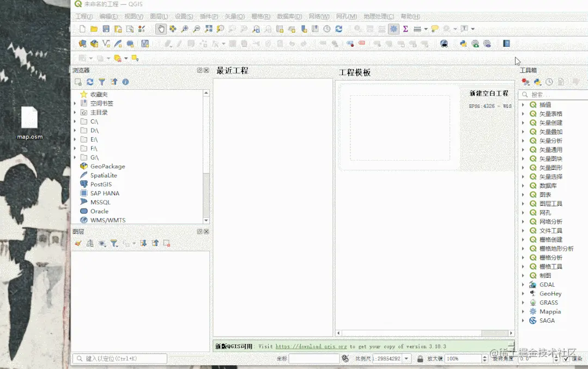This screenshot has height=369, width=588.
Task: Select the Zoom Out magnifier tool
Action: (x=197, y=29)
